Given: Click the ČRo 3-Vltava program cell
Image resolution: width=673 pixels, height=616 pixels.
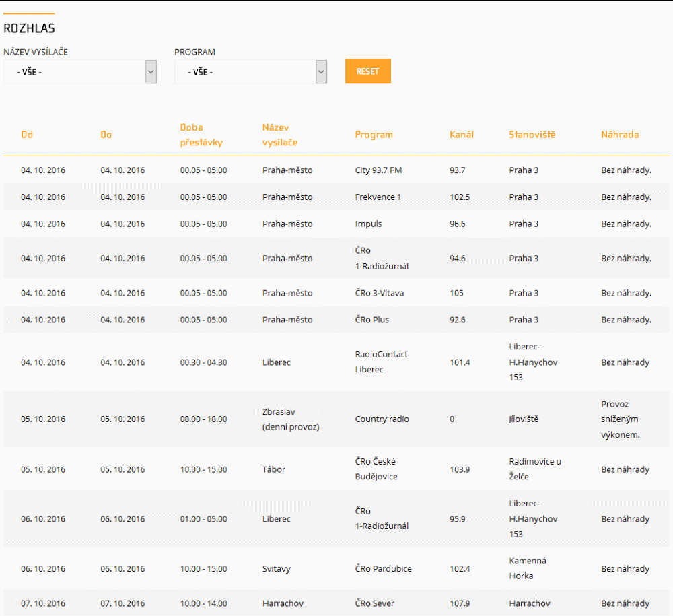Looking at the screenshot, I should 380,293.
